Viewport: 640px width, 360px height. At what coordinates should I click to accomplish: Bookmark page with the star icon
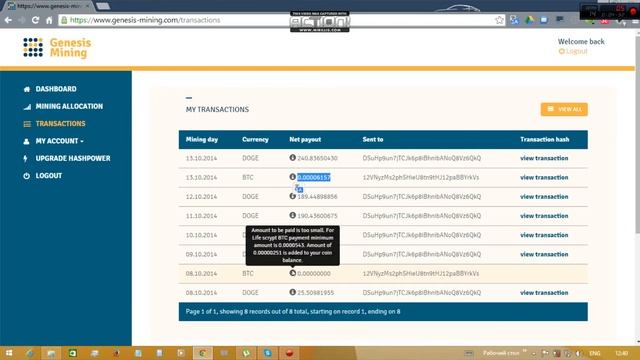[499, 20]
